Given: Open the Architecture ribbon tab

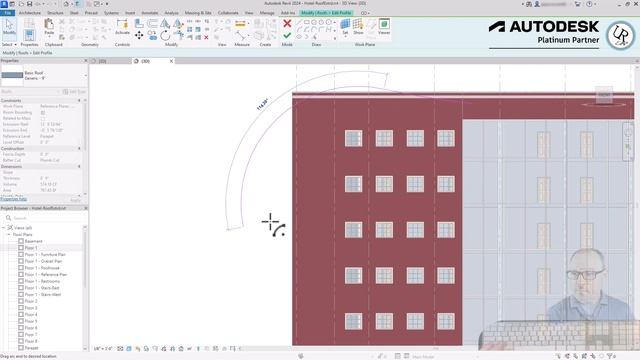Looking at the screenshot, I should point(30,13).
